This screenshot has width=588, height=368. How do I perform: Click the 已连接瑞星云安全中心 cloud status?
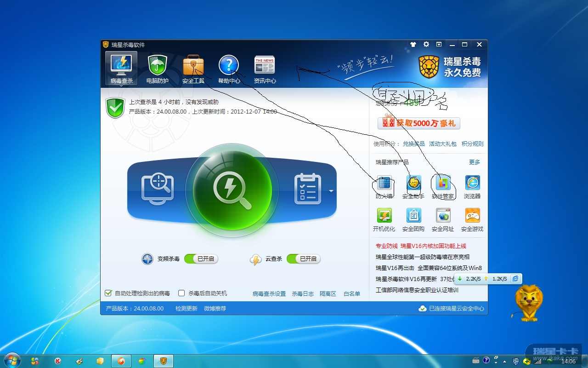tap(452, 309)
